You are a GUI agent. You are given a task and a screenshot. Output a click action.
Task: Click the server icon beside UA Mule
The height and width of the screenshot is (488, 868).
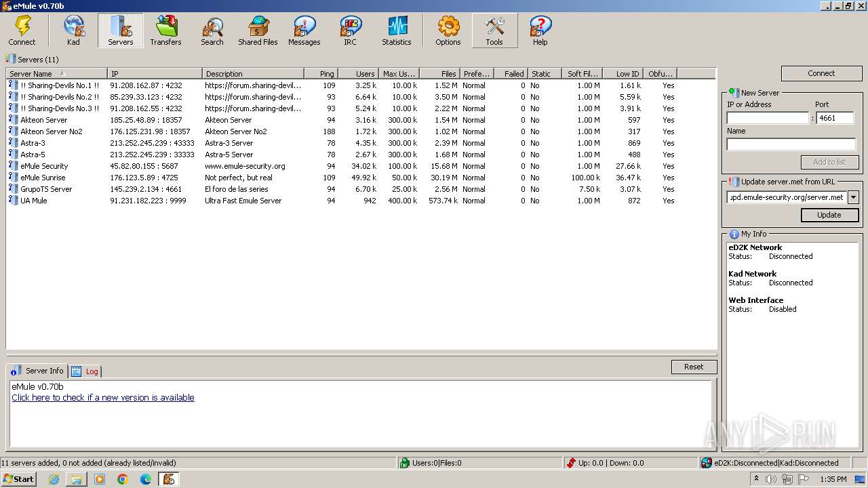pyautogui.click(x=14, y=200)
